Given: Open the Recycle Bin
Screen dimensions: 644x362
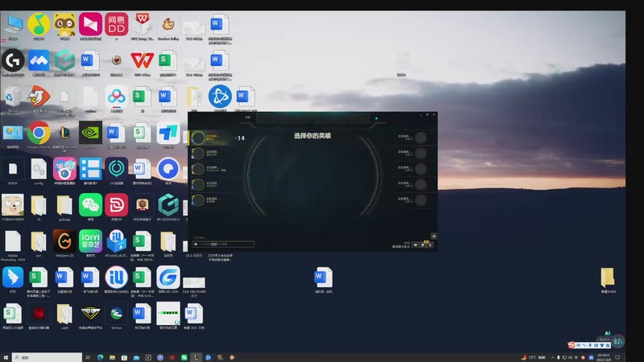Looking at the screenshot, I should coord(12,97).
